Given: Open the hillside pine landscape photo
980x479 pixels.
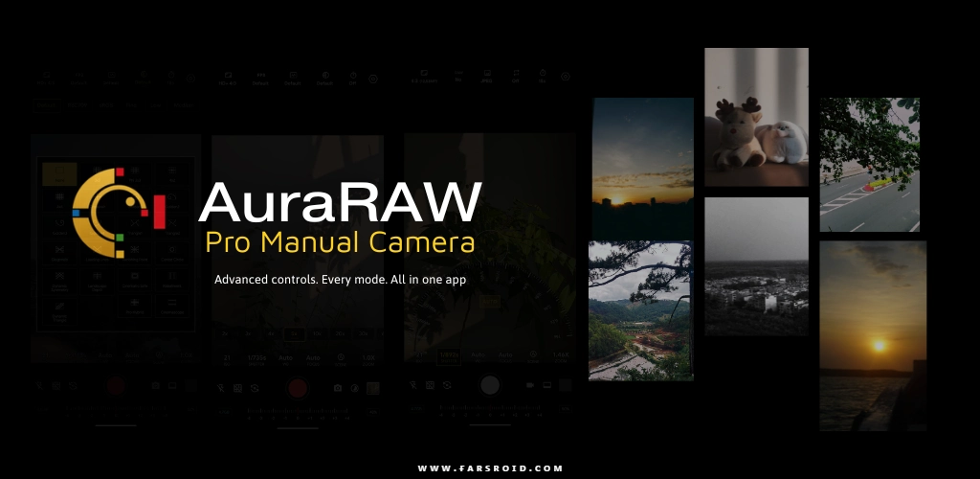Looking at the screenshot, I should point(640,310).
